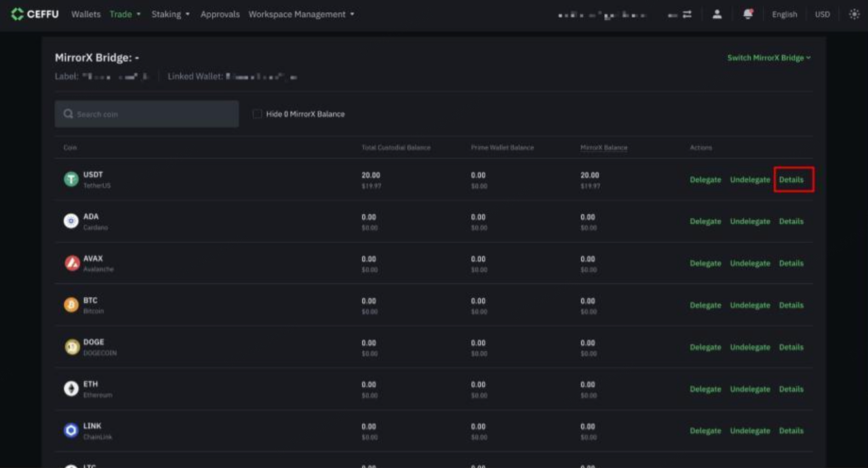Click the Bitcoin coin icon

click(71, 305)
